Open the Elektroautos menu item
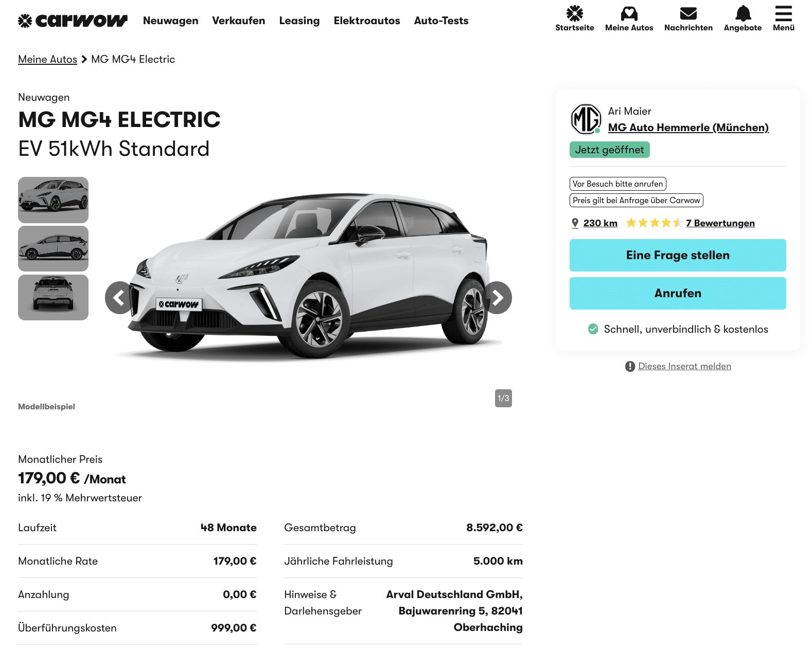 click(x=367, y=21)
